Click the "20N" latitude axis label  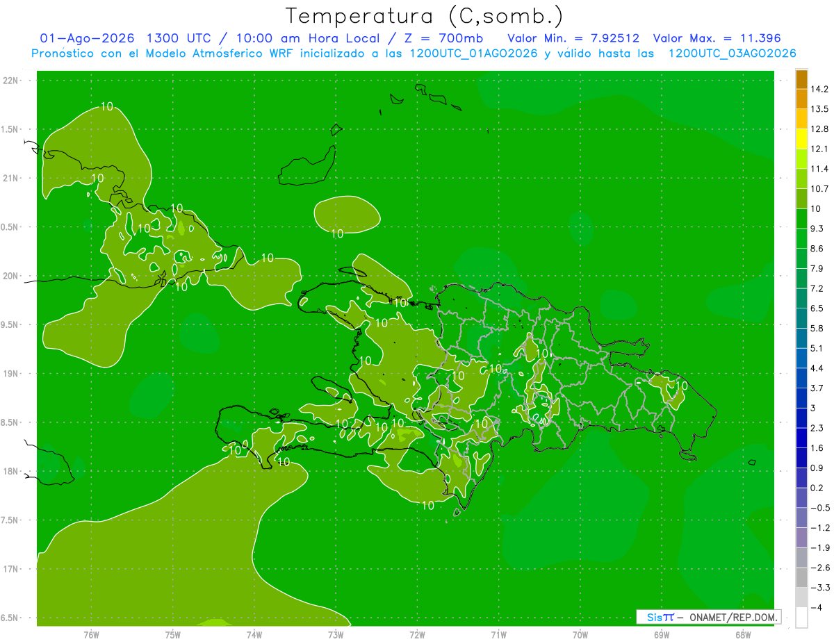[x=12, y=276]
